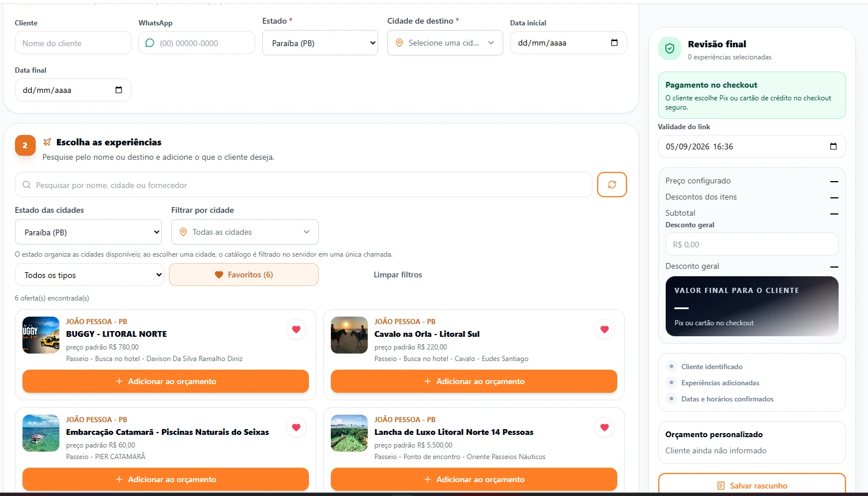
Task: Click the title Lancha de Luxo Litoral Norte 14 Pessoas
Action: (454, 432)
